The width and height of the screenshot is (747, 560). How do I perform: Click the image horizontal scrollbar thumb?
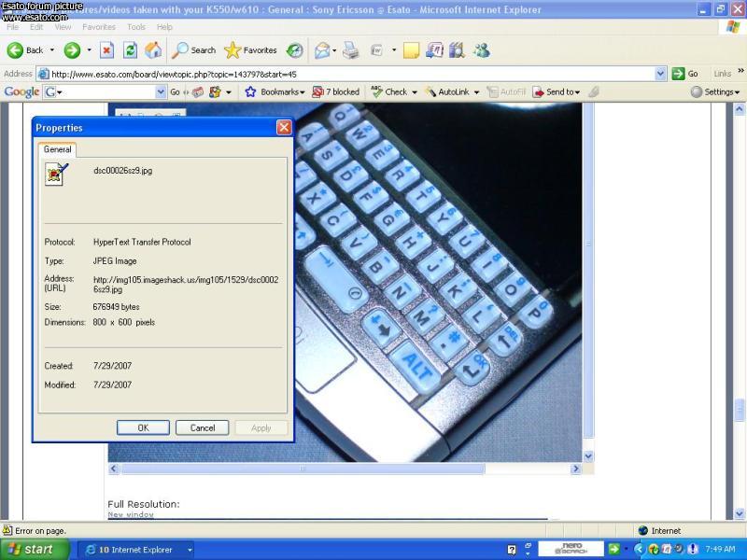[303, 469]
